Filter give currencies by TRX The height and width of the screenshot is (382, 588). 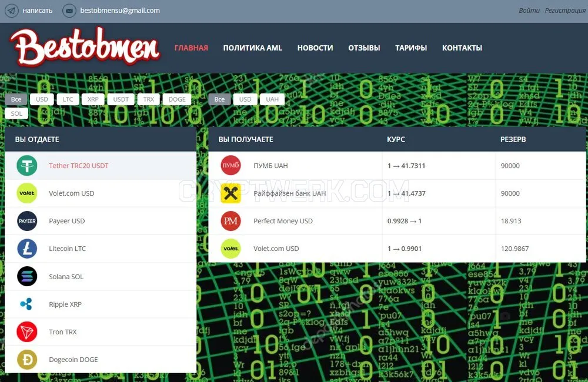point(149,99)
